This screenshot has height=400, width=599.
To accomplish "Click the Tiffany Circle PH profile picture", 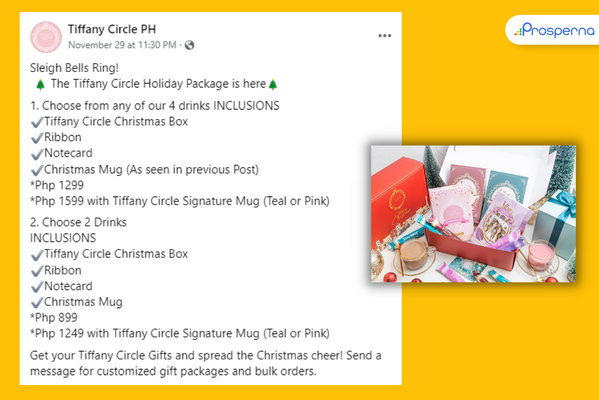I will [x=46, y=37].
